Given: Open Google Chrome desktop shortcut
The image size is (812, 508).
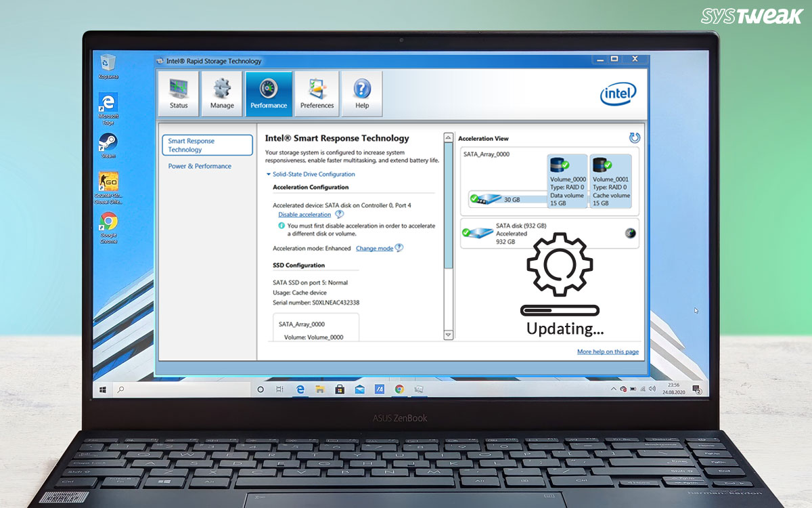Looking at the screenshot, I should 108,228.
